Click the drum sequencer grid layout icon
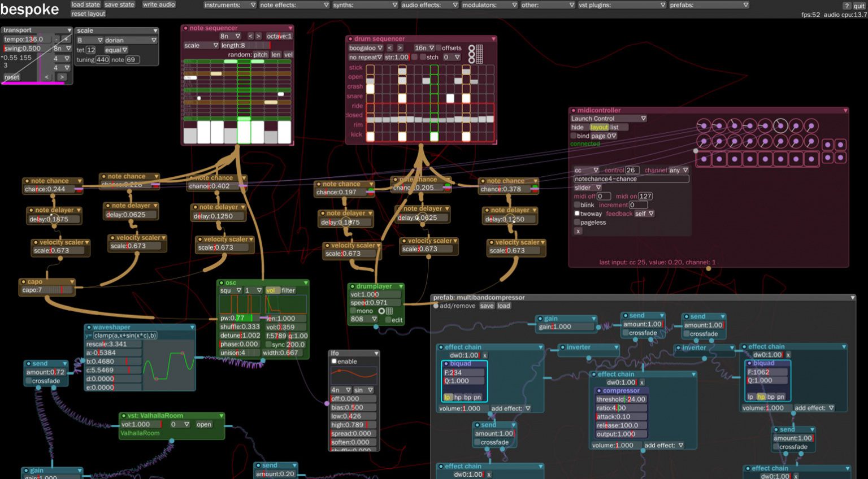The image size is (868, 479). pos(479,54)
